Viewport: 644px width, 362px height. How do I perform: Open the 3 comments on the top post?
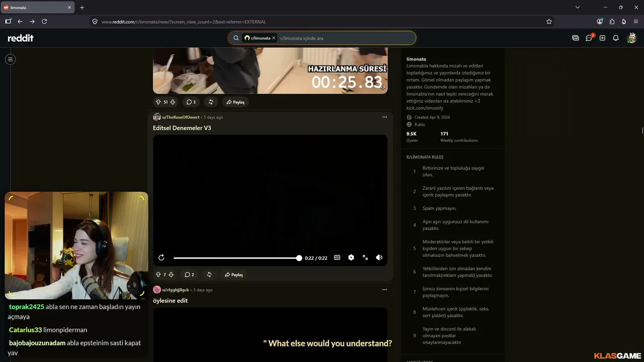point(191,102)
